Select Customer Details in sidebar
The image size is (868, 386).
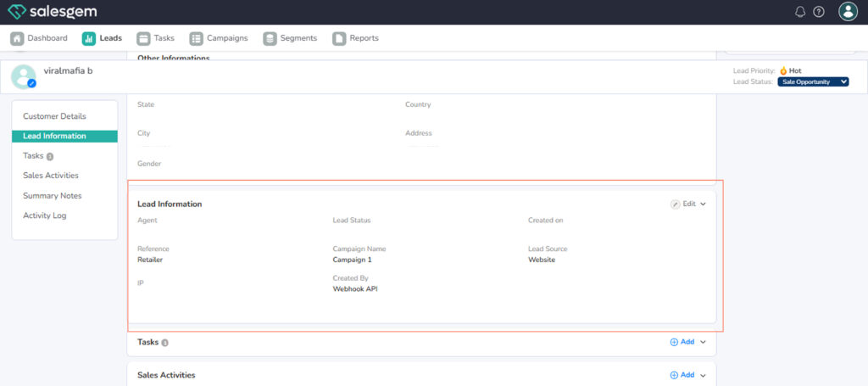pos(54,116)
